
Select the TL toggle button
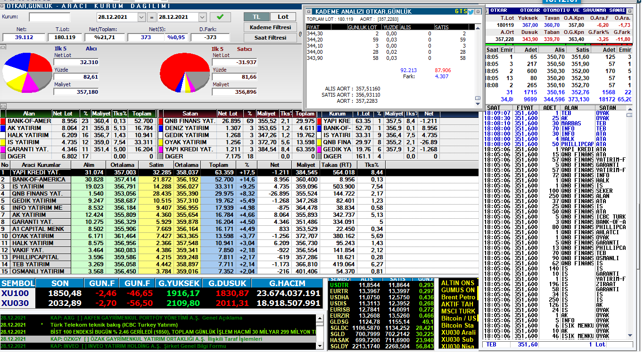point(256,17)
